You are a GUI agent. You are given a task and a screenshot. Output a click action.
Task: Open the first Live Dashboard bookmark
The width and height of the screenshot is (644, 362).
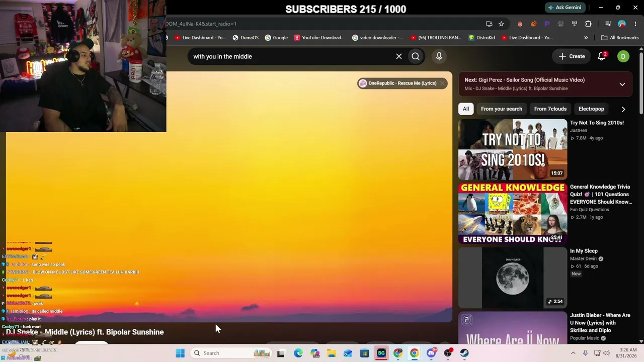pyautogui.click(x=200, y=38)
